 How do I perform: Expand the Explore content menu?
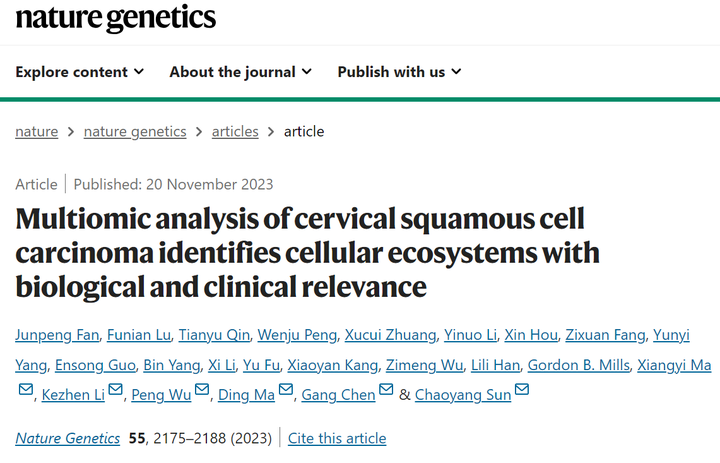coord(80,72)
